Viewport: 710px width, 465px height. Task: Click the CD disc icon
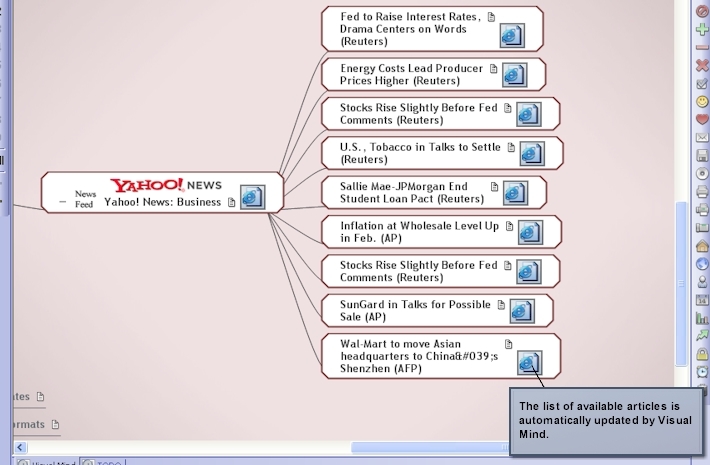click(x=702, y=173)
